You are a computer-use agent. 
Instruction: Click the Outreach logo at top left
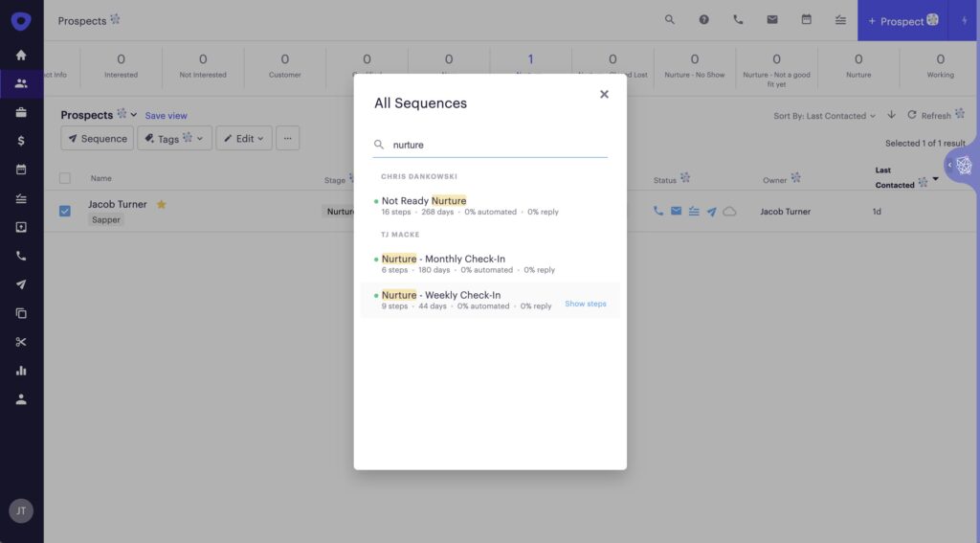(x=21, y=21)
